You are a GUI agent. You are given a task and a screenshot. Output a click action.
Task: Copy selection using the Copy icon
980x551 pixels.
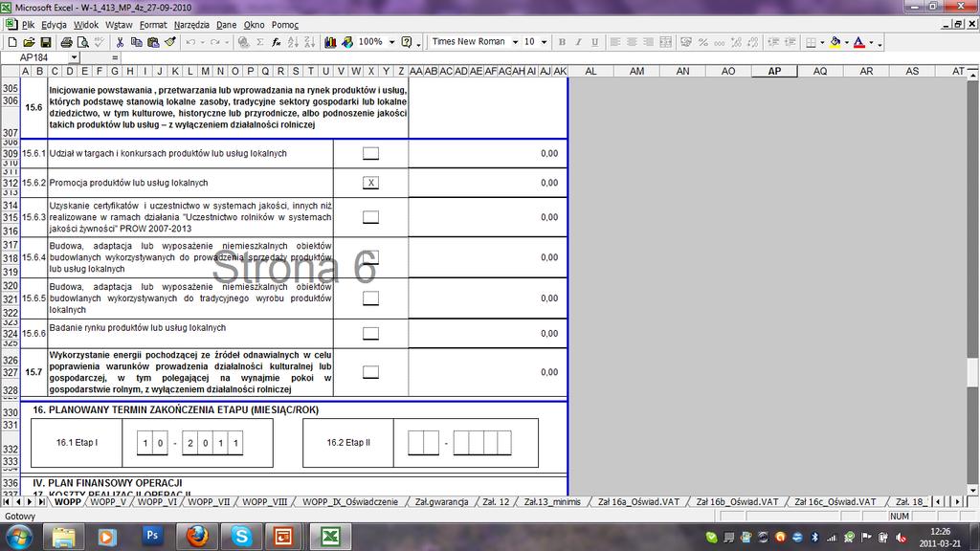[x=136, y=42]
